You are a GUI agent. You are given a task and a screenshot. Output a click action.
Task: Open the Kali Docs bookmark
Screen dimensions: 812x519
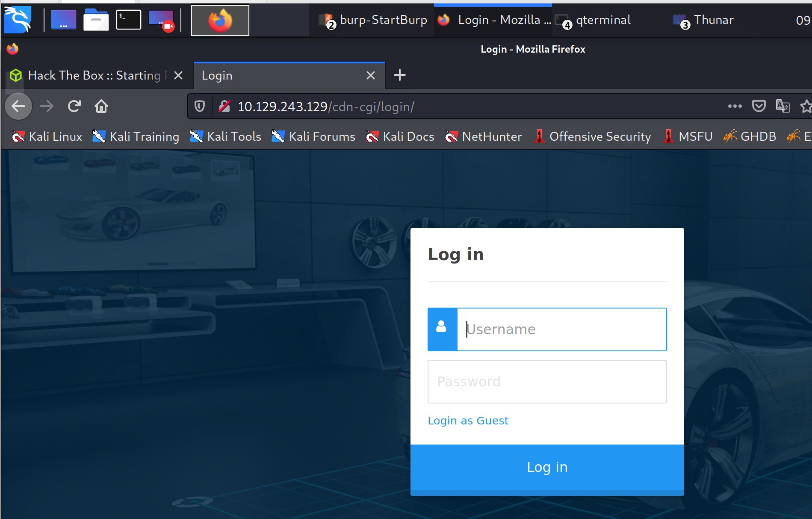tap(400, 136)
